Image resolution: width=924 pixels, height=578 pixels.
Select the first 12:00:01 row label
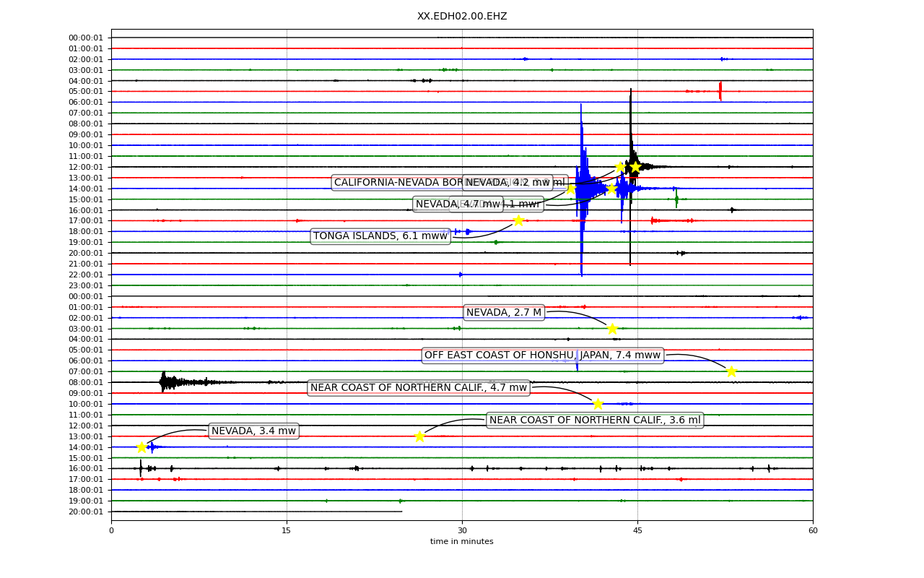click(86, 167)
